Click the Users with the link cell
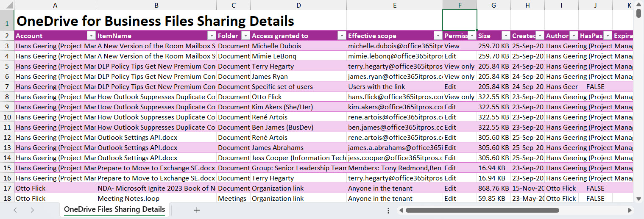 395,86
